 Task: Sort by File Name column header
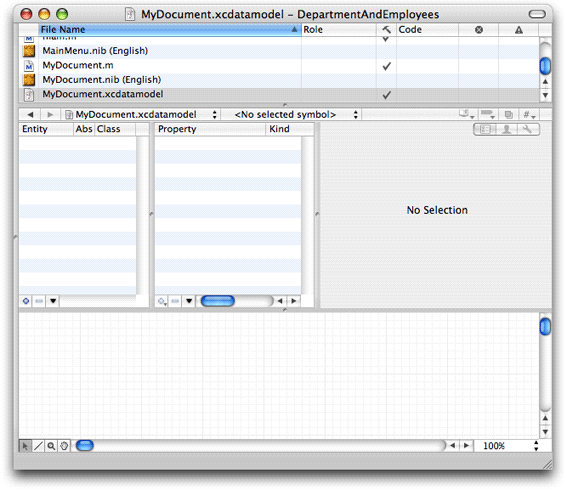pyautogui.click(x=170, y=30)
